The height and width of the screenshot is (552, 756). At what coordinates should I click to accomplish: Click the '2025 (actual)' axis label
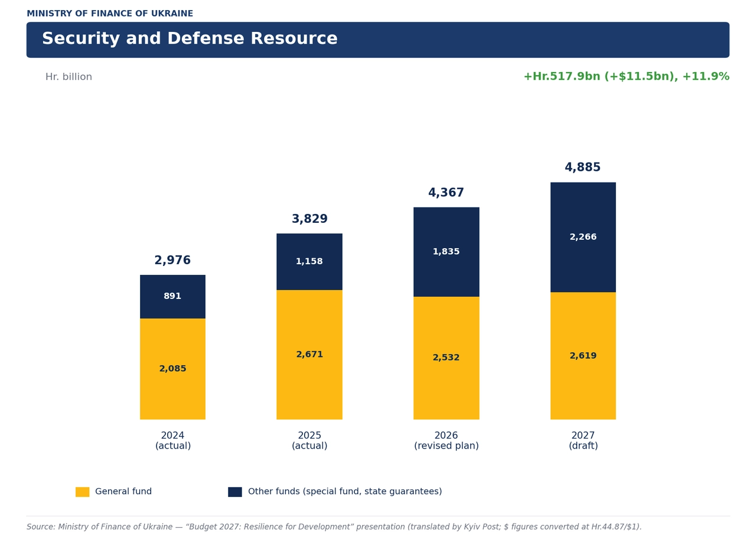(x=309, y=441)
